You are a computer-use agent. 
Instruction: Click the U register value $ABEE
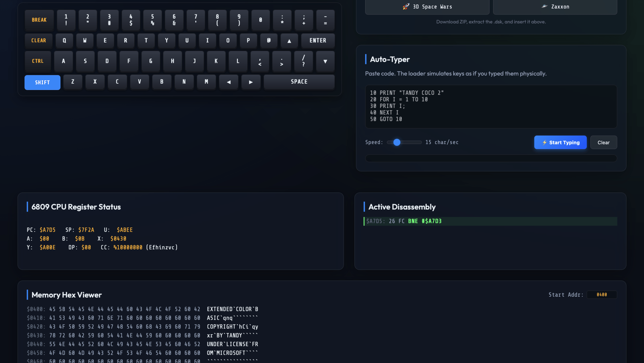[x=125, y=230]
